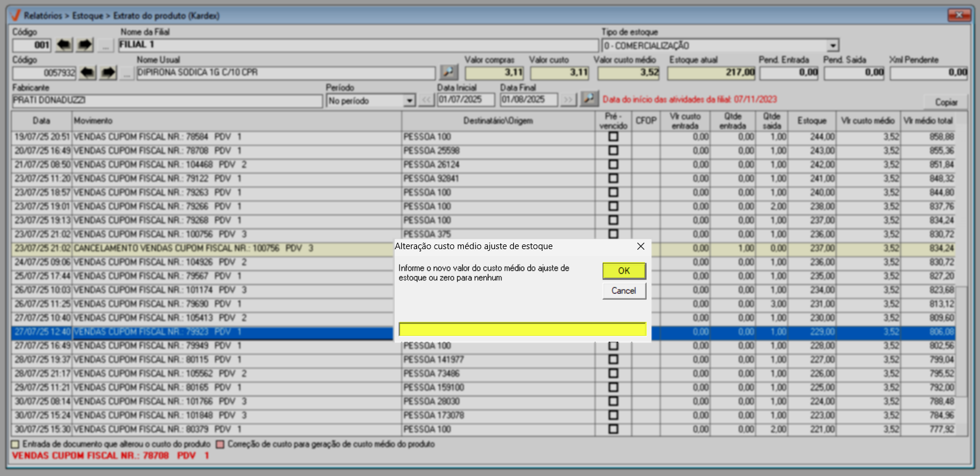Viewport: 980px width, 476px height.
Task: Go to next filial with right arrow
Action: point(85,45)
